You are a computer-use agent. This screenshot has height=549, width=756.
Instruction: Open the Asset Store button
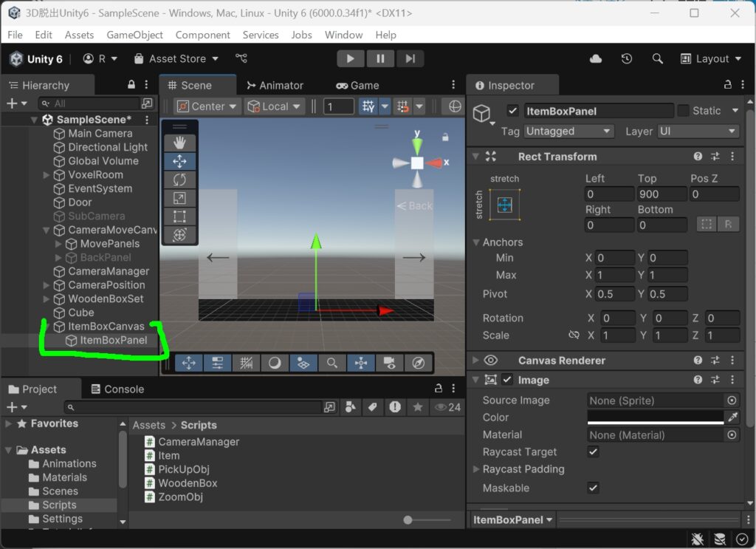click(x=176, y=59)
